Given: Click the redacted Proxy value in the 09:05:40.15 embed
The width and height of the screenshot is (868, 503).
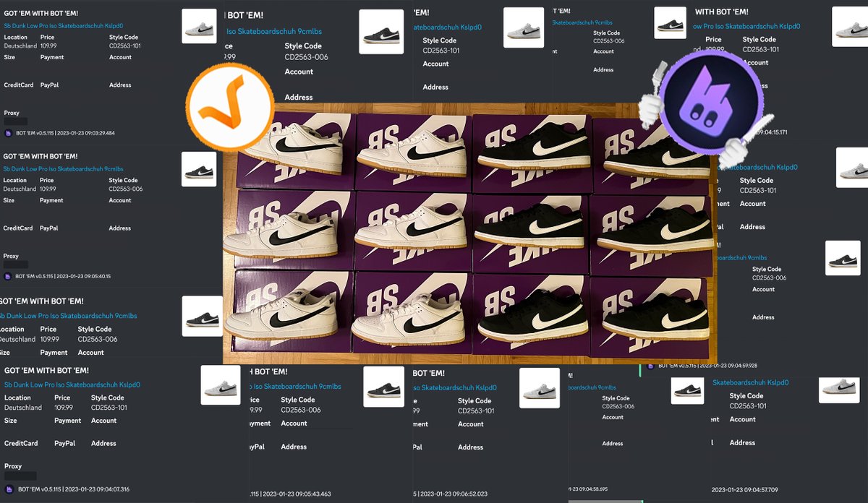Looking at the screenshot, I should pos(16,265).
